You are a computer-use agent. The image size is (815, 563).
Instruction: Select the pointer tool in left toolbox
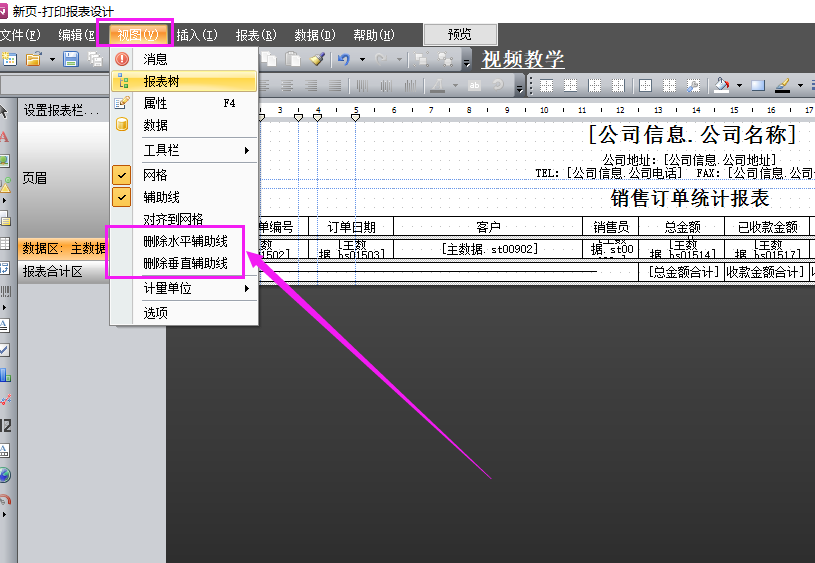[x=5, y=110]
